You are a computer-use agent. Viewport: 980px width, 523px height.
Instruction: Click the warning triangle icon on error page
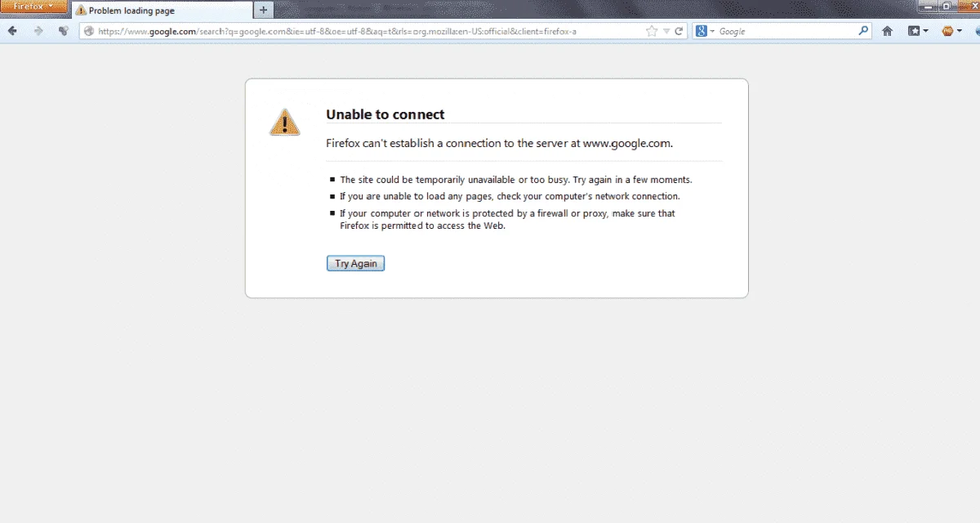285,122
